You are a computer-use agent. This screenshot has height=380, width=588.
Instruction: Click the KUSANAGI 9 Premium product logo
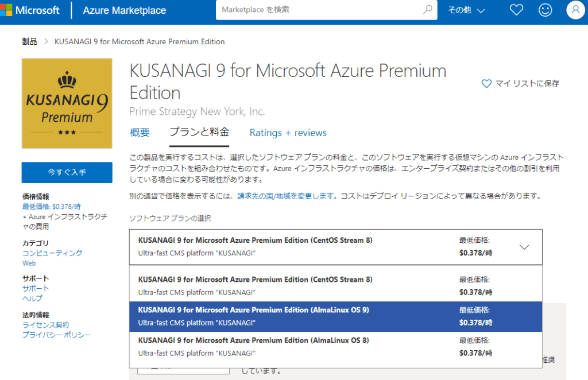[67, 103]
